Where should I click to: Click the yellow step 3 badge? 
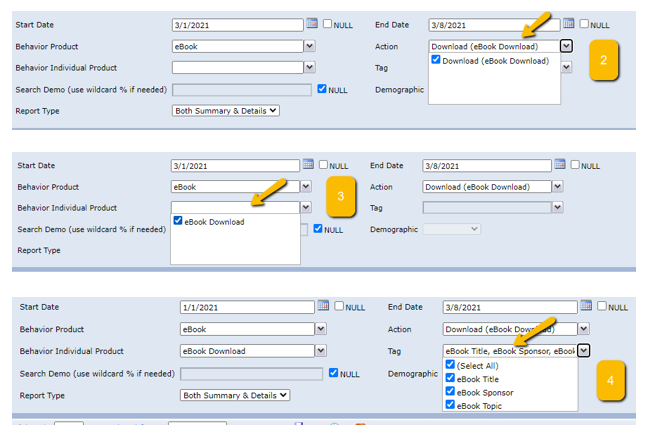pos(340,196)
